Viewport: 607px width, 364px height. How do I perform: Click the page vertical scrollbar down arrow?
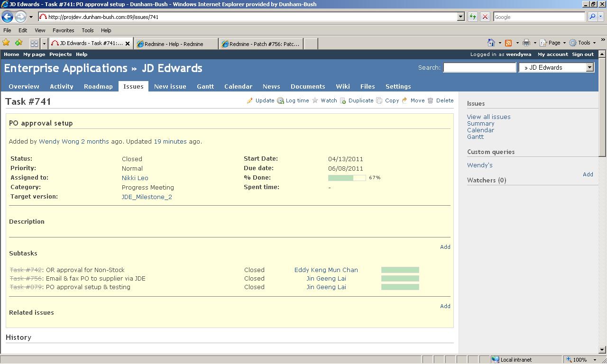click(603, 350)
